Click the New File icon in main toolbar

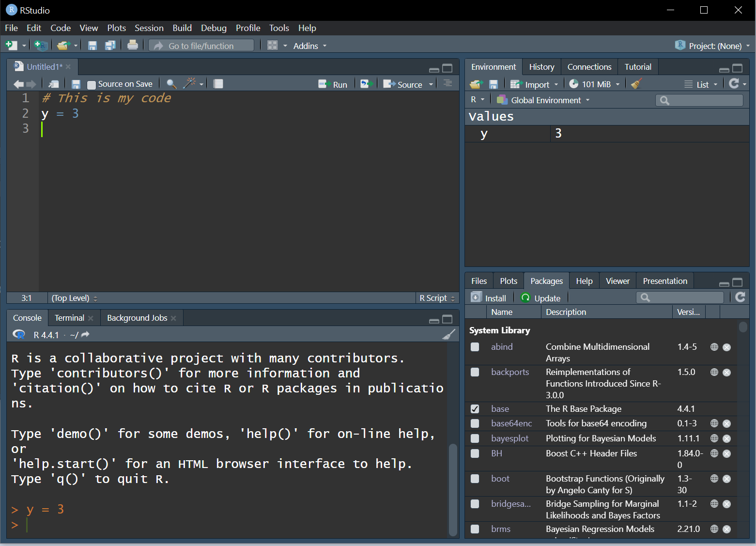point(11,46)
